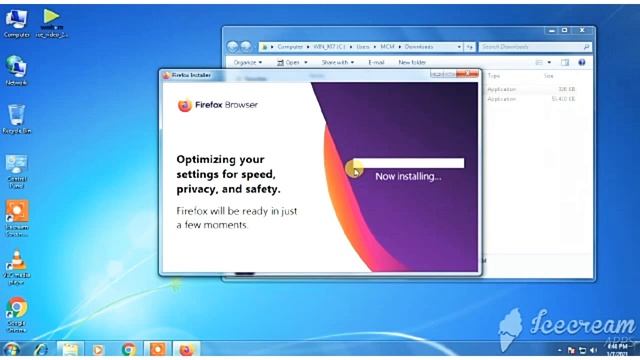The height and width of the screenshot is (360, 640).
Task: Select the second Application row in Explorer
Action: 531,99
